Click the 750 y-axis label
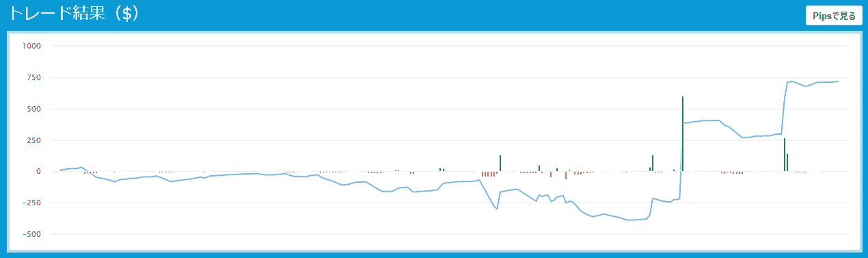The width and height of the screenshot is (868, 258). click(33, 77)
